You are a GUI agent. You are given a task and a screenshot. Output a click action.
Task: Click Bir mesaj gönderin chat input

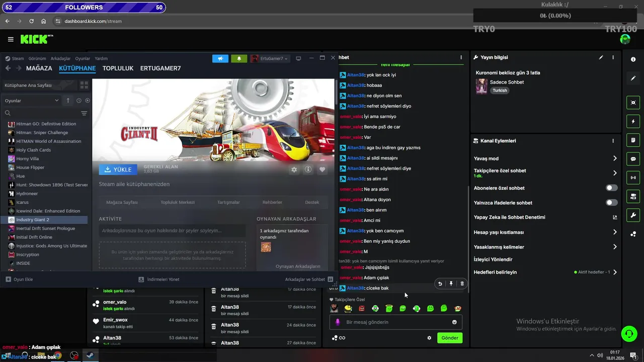395,322
